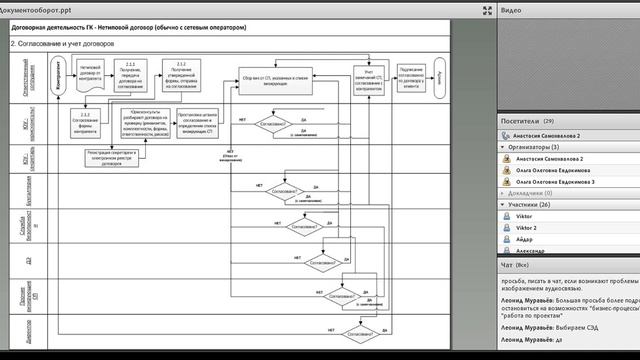The width and height of the screenshot is (640, 360).
Task: Click the fullscreen icon of the share pod
Action: pos(487,11)
